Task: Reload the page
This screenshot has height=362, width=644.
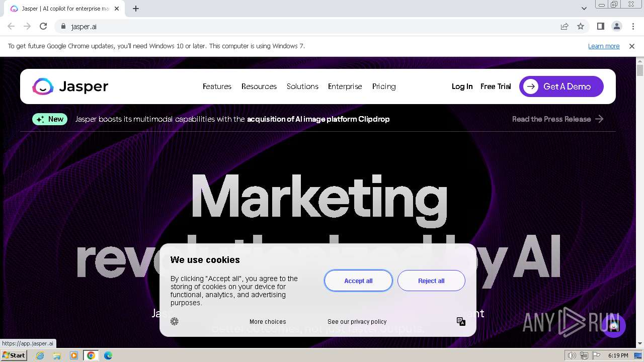Action: (x=43, y=26)
